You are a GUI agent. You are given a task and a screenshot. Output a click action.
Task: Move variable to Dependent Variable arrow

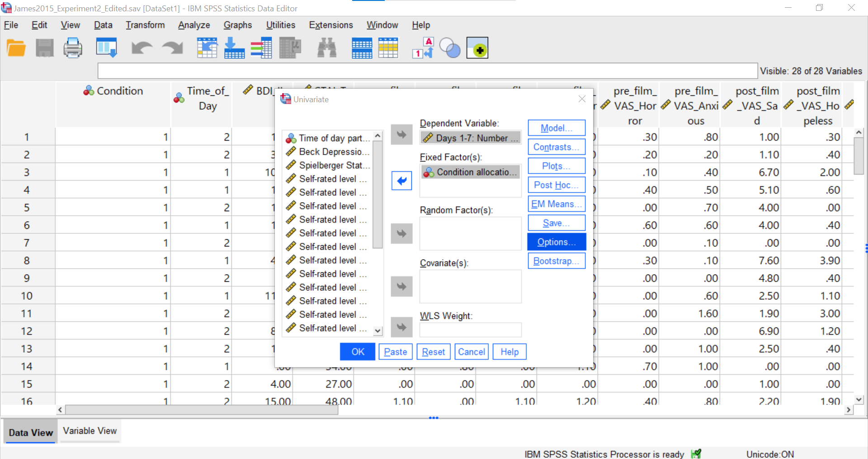coord(401,134)
